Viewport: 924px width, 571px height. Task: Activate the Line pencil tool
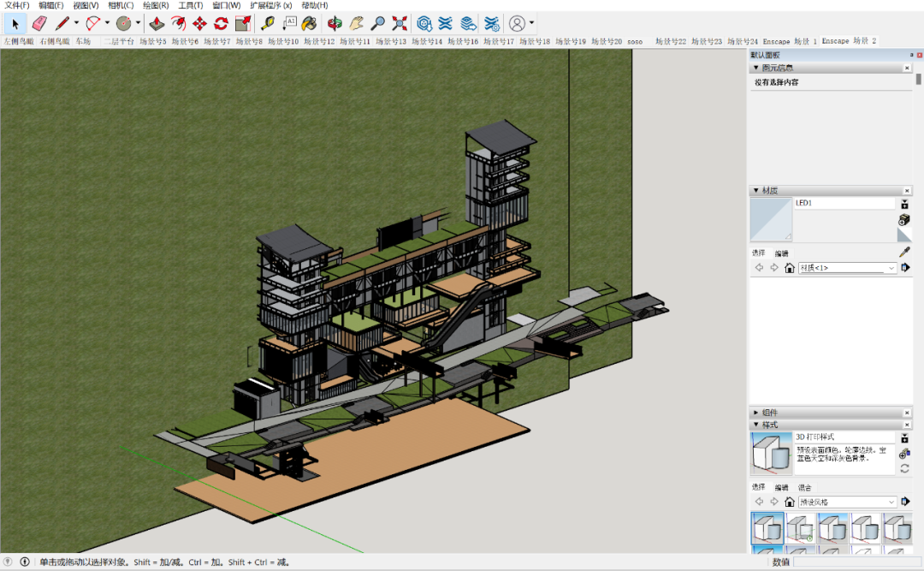point(62,24)
